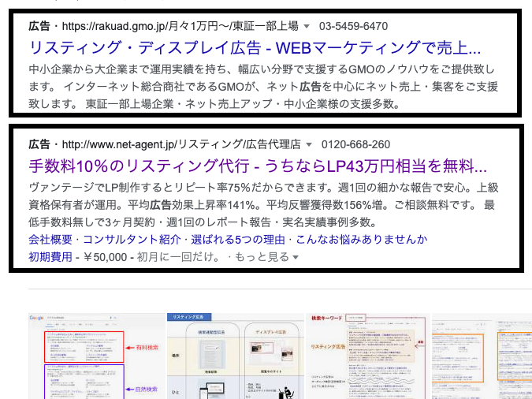The height and width of the screenshot is (399, 532).
Task: Open image thumbnail with orange highlighted boxes
Action: tap(482, 356)
